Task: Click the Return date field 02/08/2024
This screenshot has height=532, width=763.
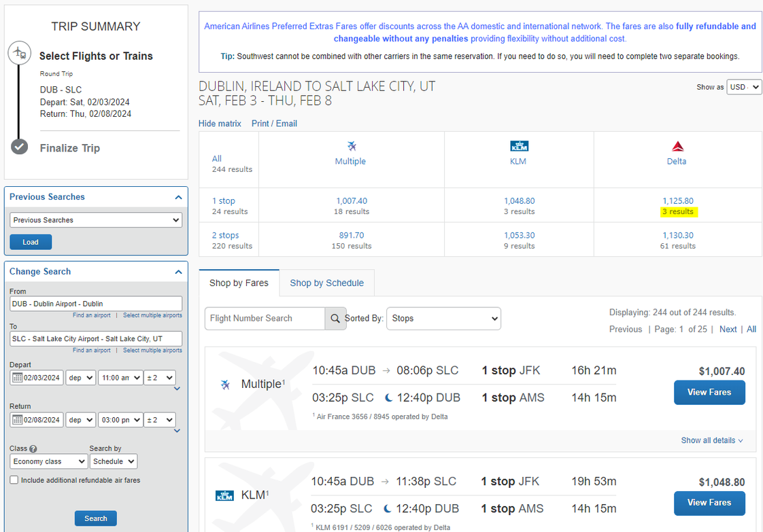Action: [37, 420]
